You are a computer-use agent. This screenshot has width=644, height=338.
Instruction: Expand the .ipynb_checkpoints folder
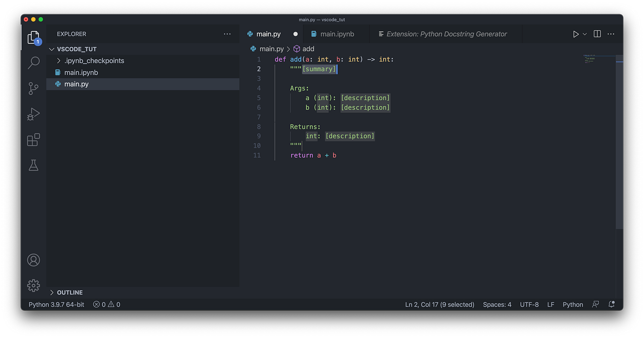[x=58, y=60]
